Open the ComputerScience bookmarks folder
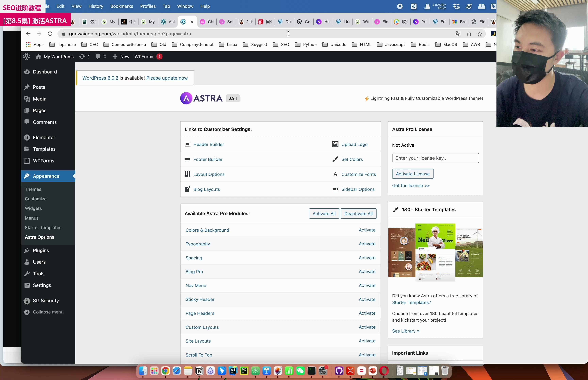Viewport: 588px width, 380px height. (125, 44)
